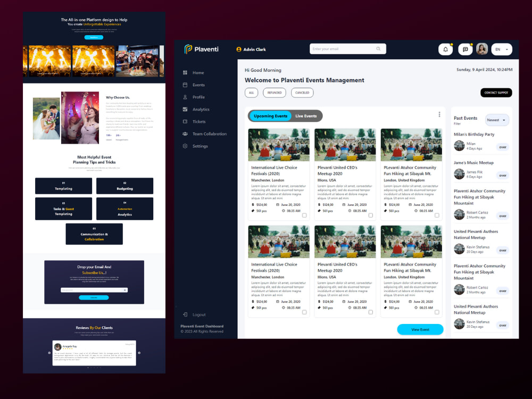
Task: Tick checkbox on second-row PLevanti Atuhor Community card
Action: (x=437, y=312)
